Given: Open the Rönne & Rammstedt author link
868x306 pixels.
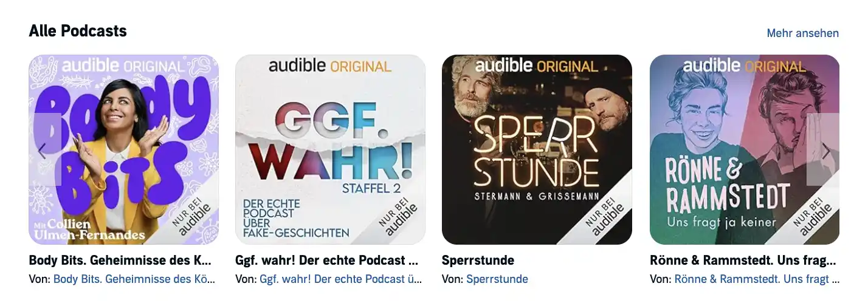Looking at the screenshot, I should point(757,279).
